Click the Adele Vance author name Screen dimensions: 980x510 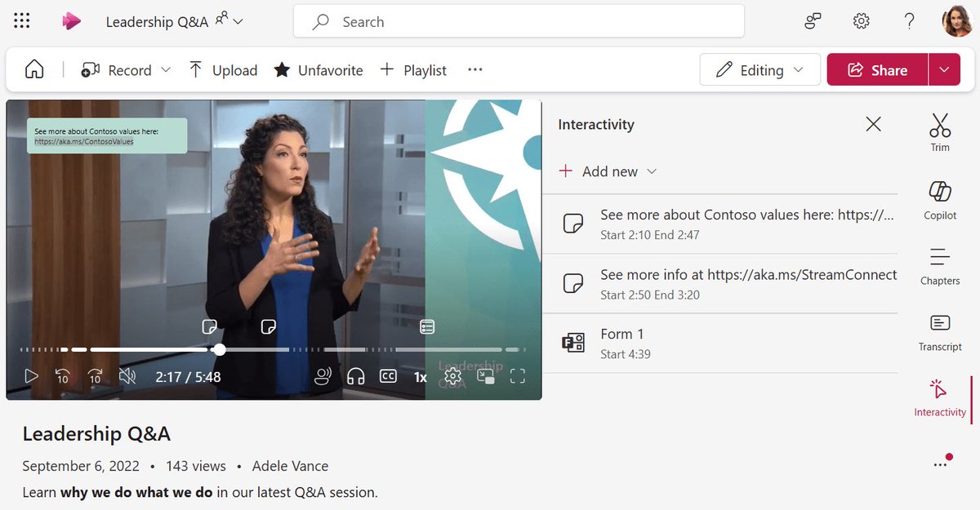(x=290, y=466)
